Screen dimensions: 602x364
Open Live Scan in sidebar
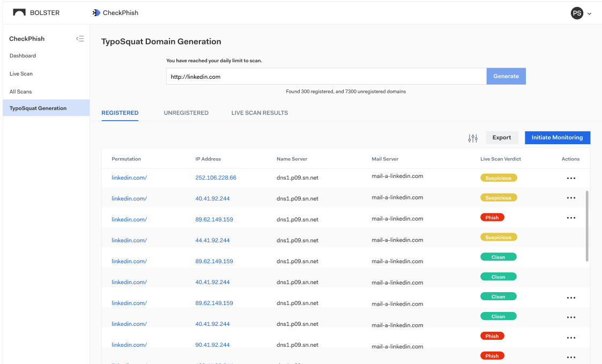click(21, 74)
